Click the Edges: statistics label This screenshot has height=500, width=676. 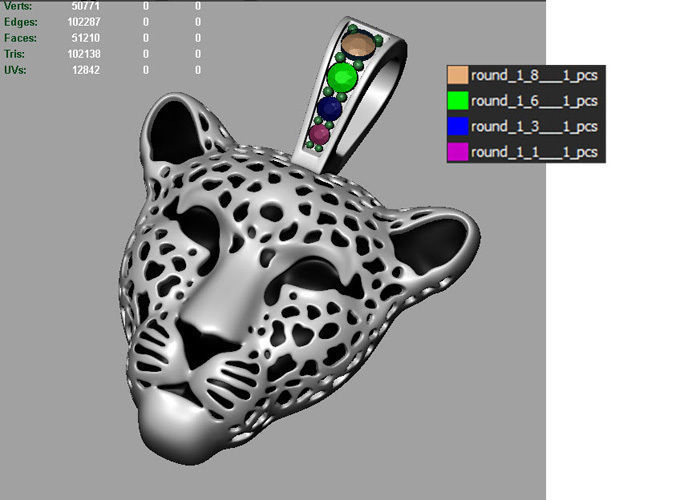20,22
